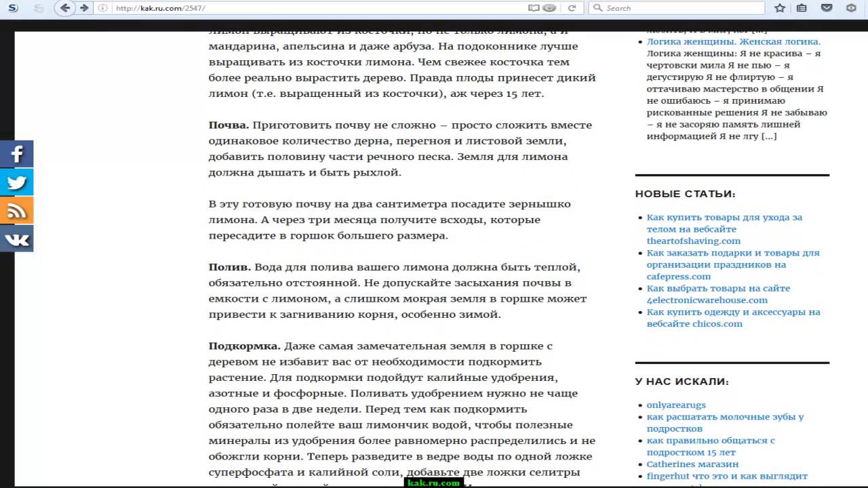Viewport: 868px width, 488px height.
Task: Click the bold word 'Почва.' in article
Action: [229, 125]
